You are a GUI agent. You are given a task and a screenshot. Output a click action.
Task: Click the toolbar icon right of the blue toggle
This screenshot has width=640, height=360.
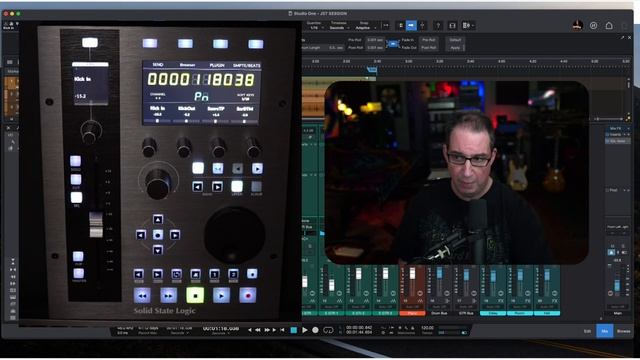422,26
